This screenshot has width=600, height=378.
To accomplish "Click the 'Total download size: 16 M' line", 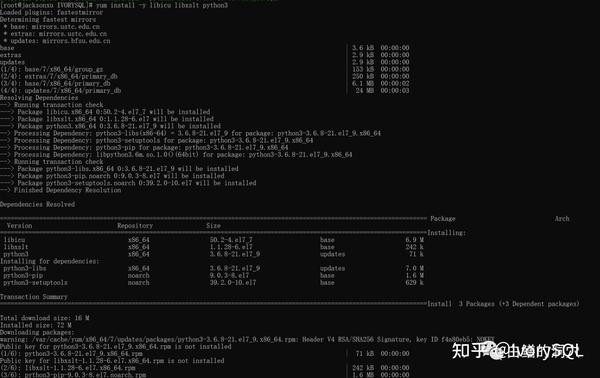I will (44, 318).
